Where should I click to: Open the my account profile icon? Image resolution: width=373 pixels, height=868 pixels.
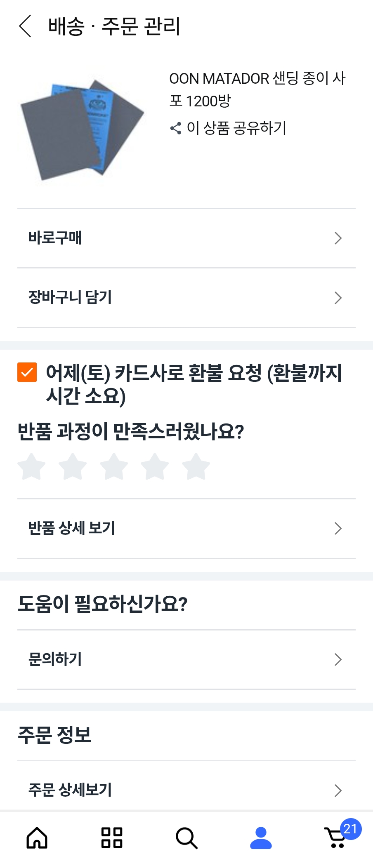pos(261,838)
